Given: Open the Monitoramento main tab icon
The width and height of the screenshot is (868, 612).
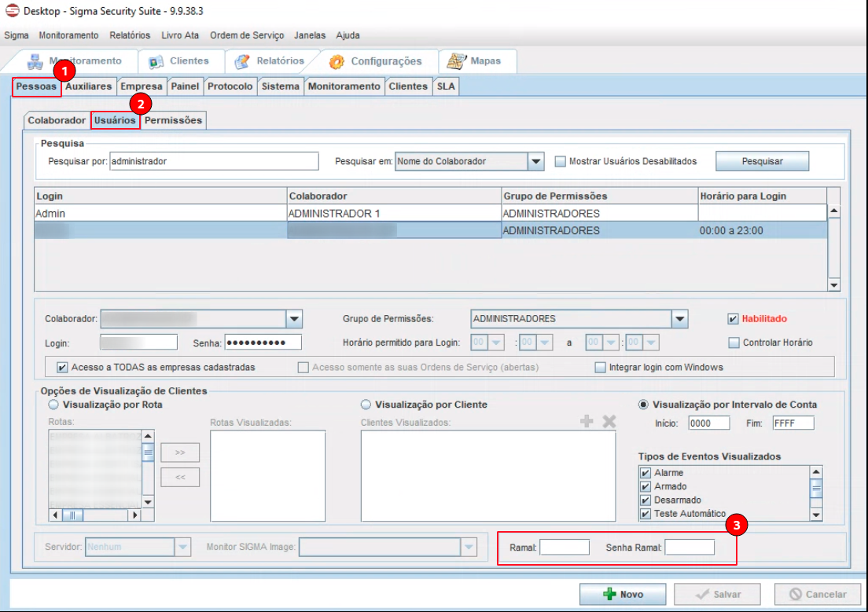Looking at the screenshot, I should tap(35, 61).
